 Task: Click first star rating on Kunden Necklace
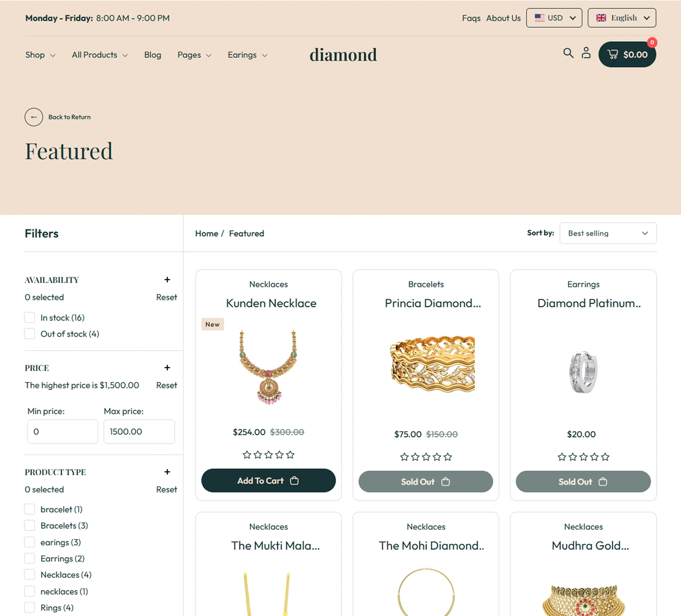247,455
